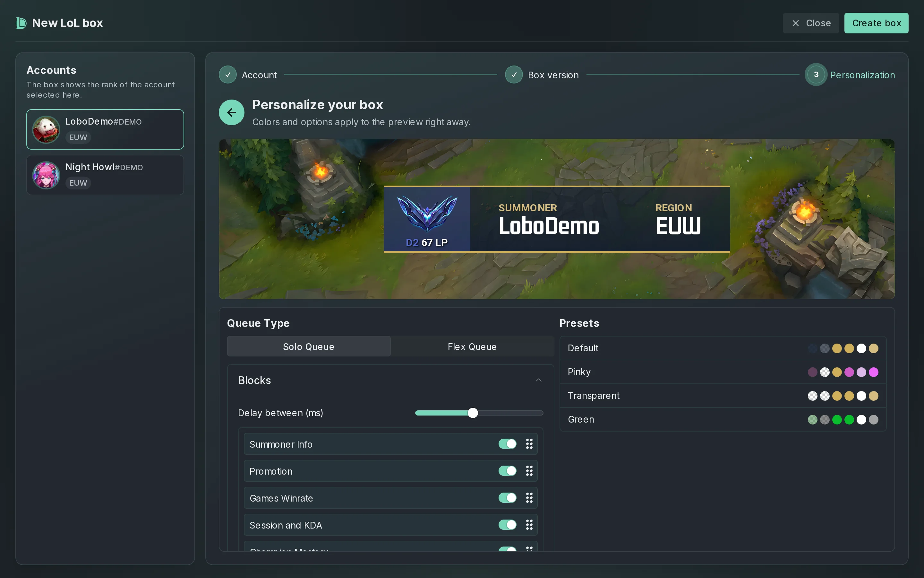Close the New LoL box dialog

coord(811,23)
